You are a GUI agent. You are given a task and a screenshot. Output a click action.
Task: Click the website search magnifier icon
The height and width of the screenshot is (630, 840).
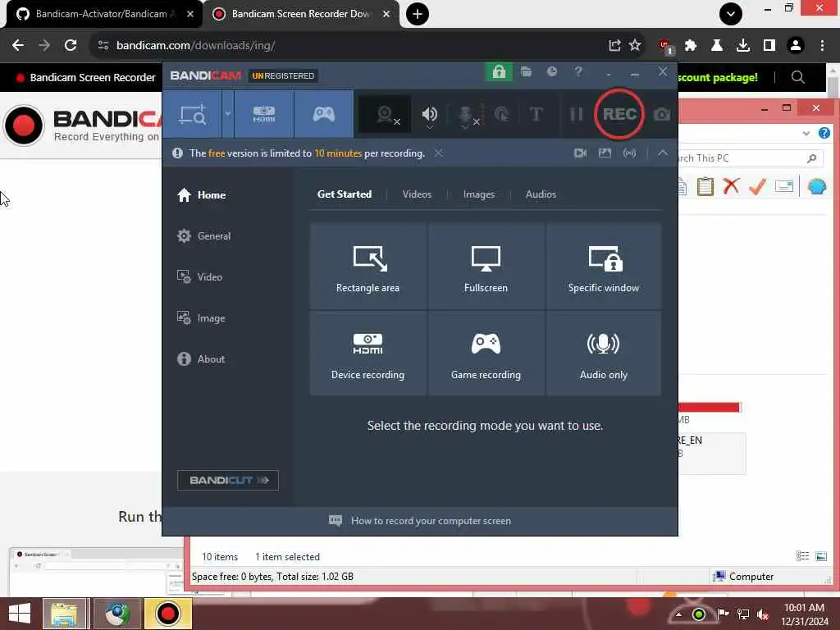[x=797, y=77]
